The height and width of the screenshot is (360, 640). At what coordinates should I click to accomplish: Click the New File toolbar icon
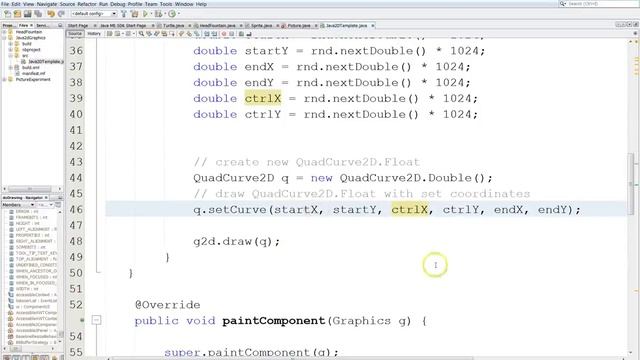pos(7,14)
